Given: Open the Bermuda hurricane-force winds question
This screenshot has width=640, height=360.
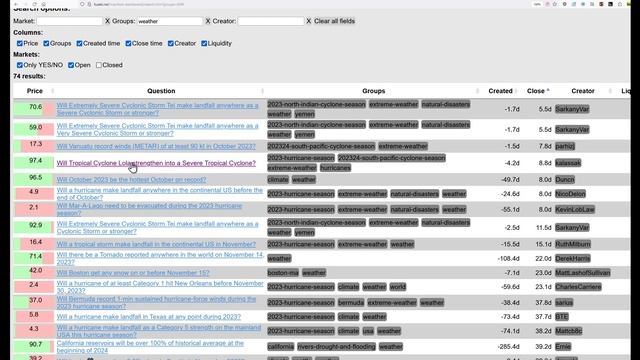Looking at the screenshot, I should click(x=156, y=302).
